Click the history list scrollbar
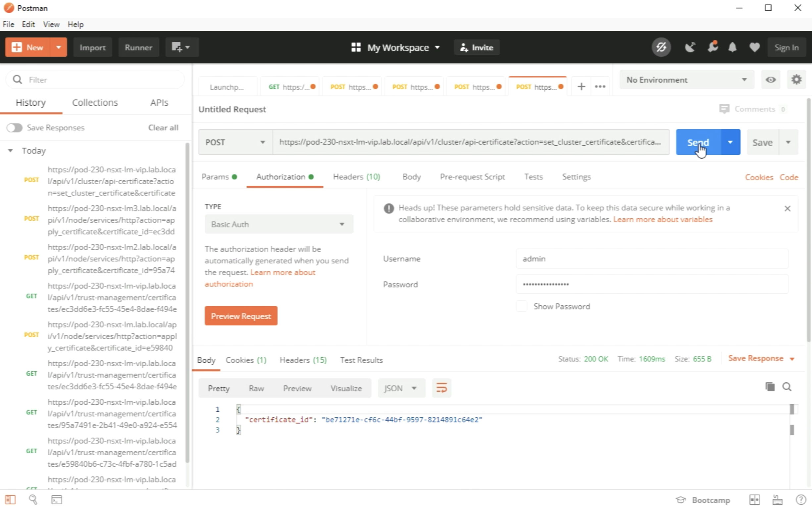812x509 pixels. coord(187,303)
